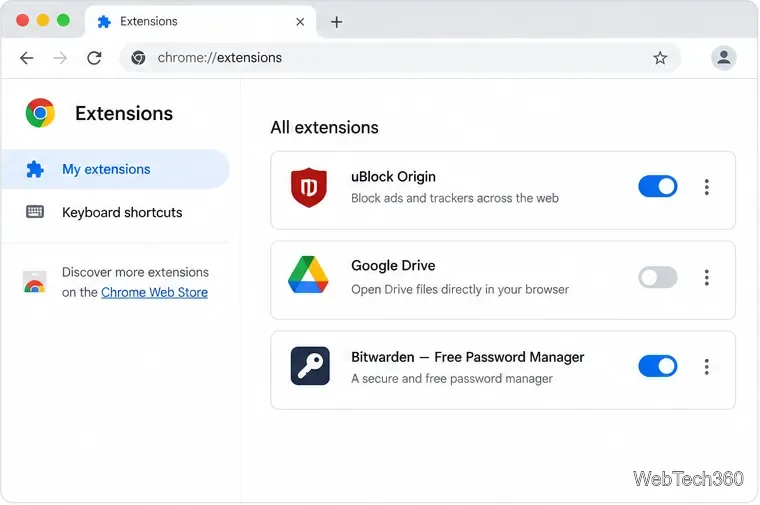Click the uBlock Origin extension name

pos(393,176)
